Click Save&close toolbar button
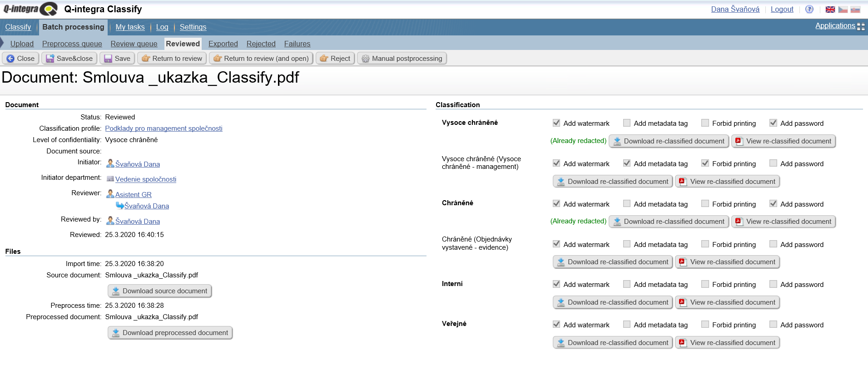The image size is (868, 370). point(69,58)
